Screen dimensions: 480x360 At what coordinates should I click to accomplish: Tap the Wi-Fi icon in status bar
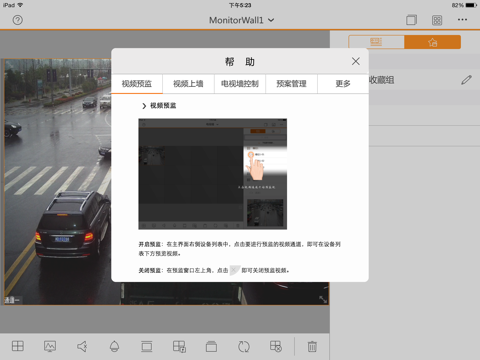coord(20,5)
